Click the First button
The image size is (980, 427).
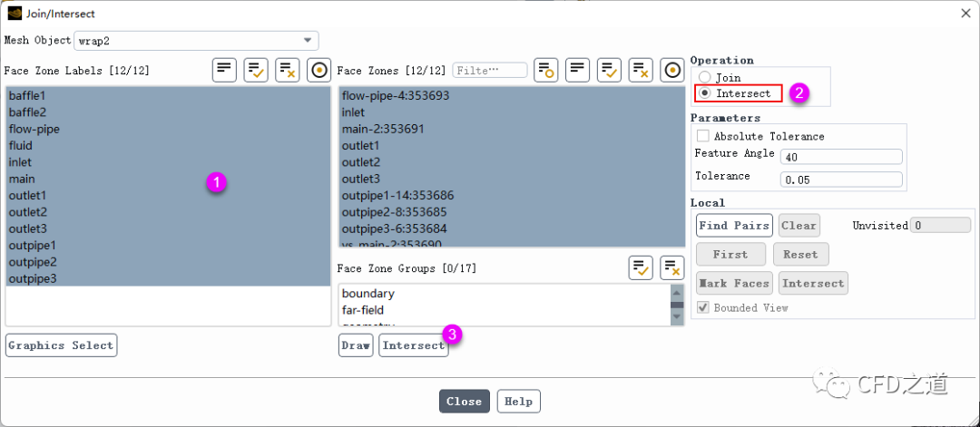pos(730,254)
